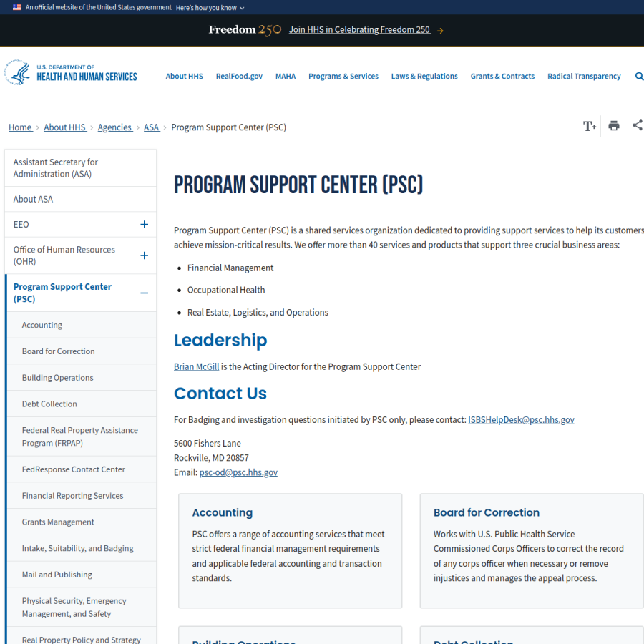This screenshot has height=644, width=644.
Task: Click "Real Estate, Logistics, and Operations" bullet
Action: (x=258, y=313)
